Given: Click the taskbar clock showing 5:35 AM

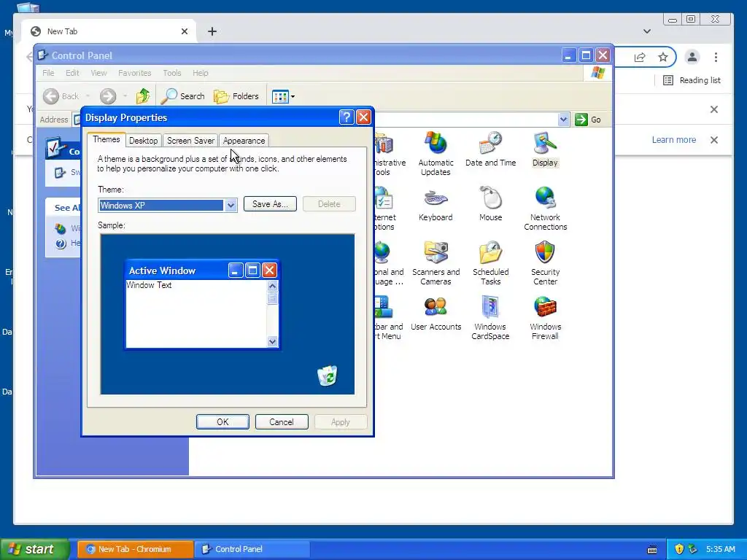Looking at the screenshot, I should (720, 549).
